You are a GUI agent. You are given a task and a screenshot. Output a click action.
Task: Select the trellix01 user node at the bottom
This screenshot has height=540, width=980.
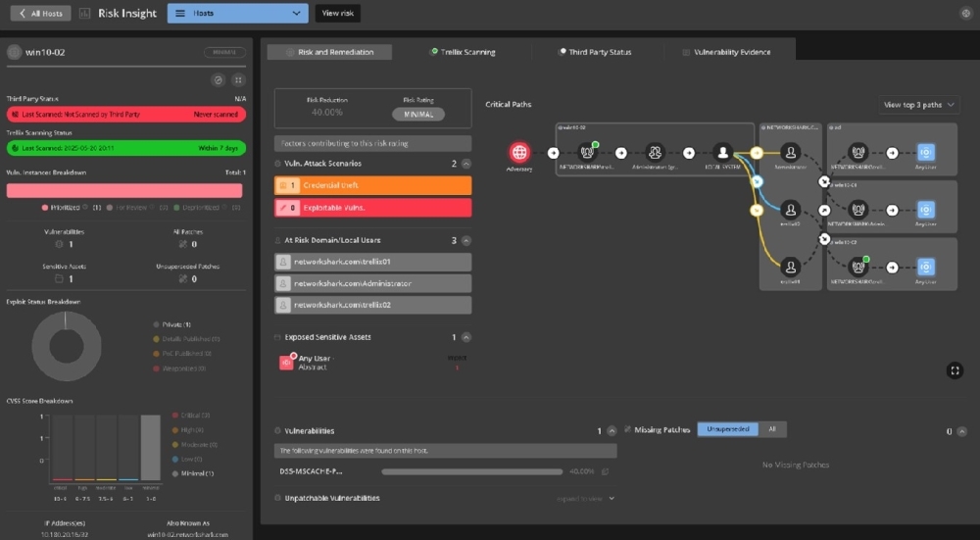coord(791,267)
